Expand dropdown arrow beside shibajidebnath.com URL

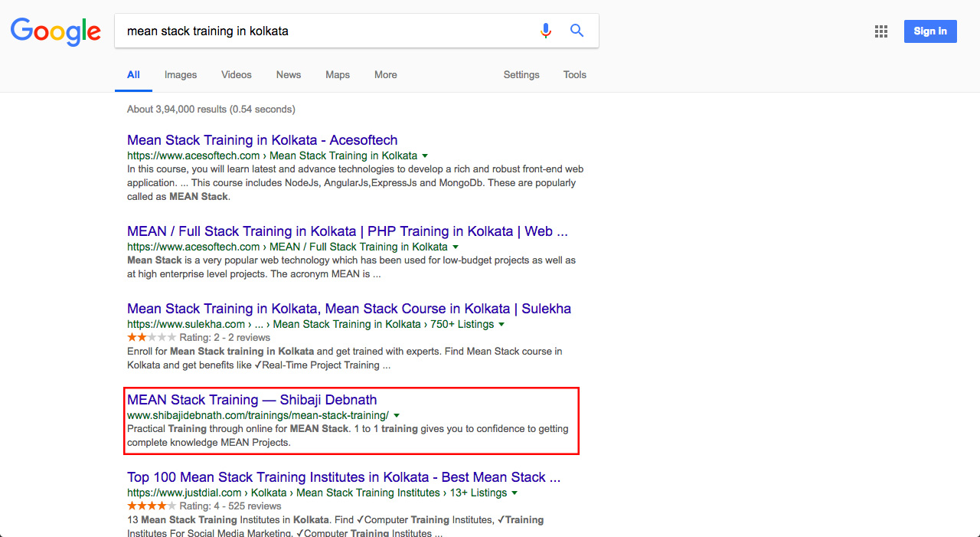pyautogui.click(x=397, y=416)
